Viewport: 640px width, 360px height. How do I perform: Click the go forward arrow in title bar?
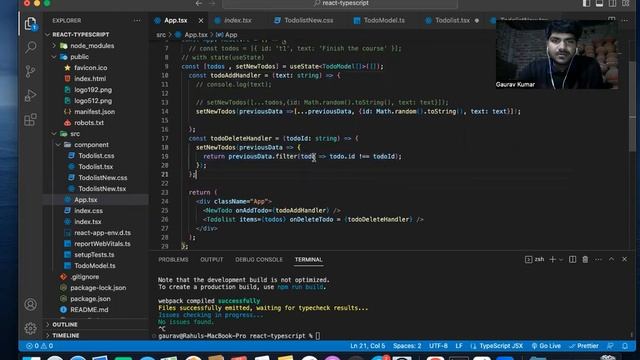tap(212, 3)
